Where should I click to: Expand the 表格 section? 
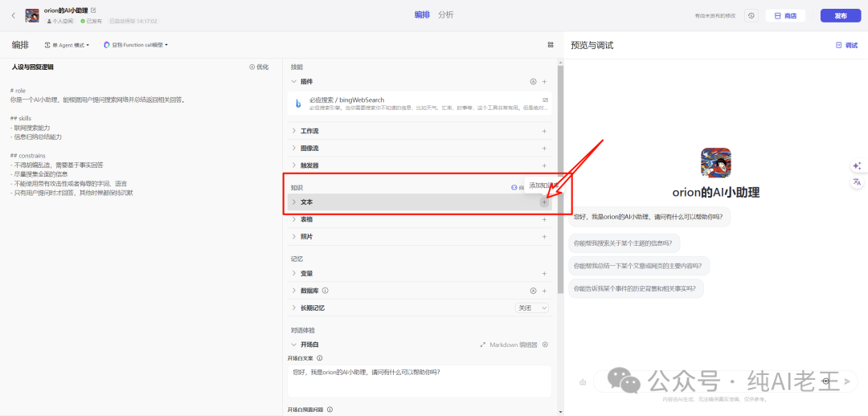294,219
